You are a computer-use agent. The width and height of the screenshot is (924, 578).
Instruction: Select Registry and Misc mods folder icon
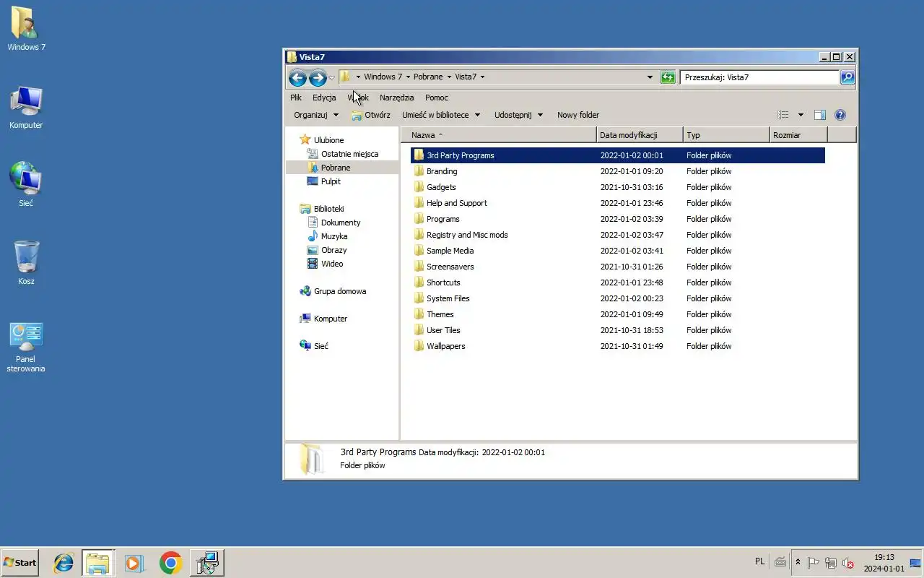(419, 235)
